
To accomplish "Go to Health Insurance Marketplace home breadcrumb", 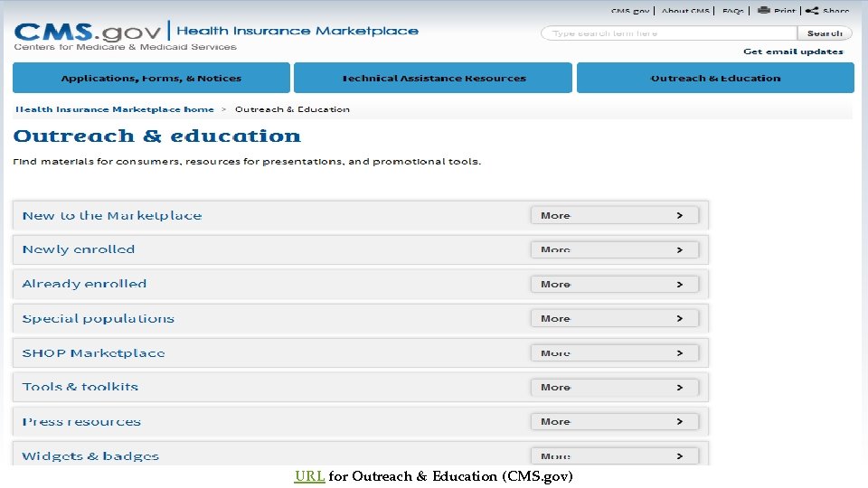I will [x=115, y=109].
